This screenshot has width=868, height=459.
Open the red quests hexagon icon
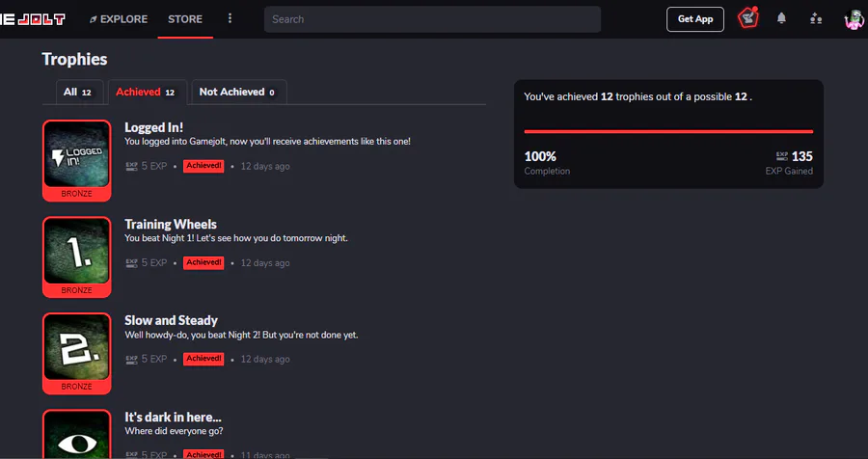coord(747,18)
